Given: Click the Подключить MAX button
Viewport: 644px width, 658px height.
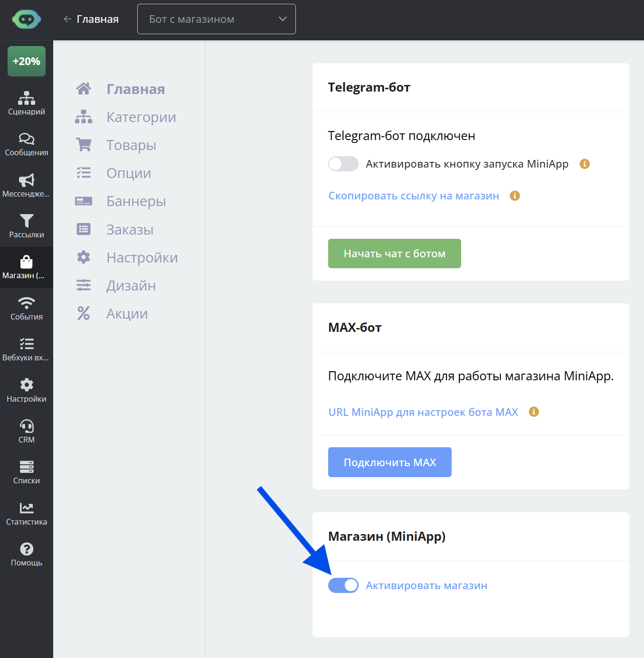Looking at the screenshot, I should point(390,462).
